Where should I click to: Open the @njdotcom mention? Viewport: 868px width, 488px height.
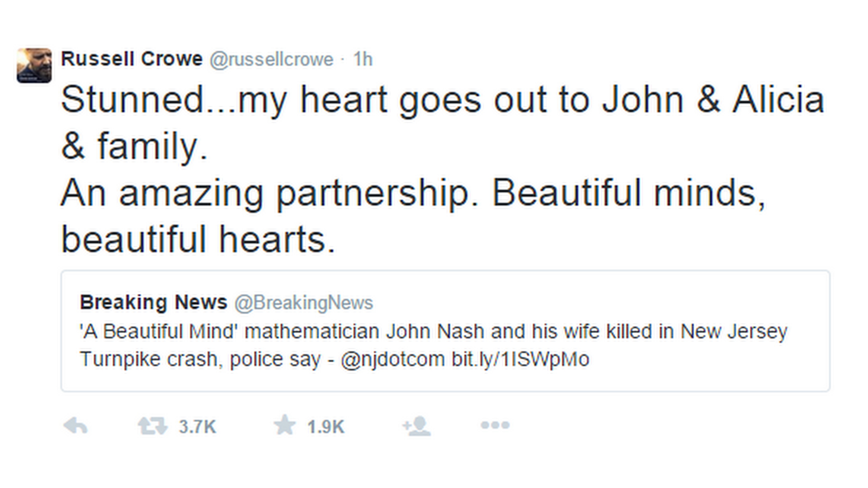[393, 359]
